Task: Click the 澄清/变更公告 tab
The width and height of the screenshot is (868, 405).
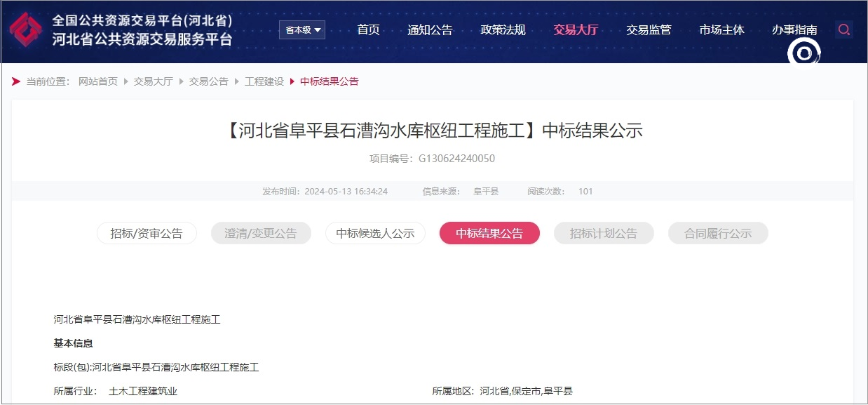Action: click(261, 234)
